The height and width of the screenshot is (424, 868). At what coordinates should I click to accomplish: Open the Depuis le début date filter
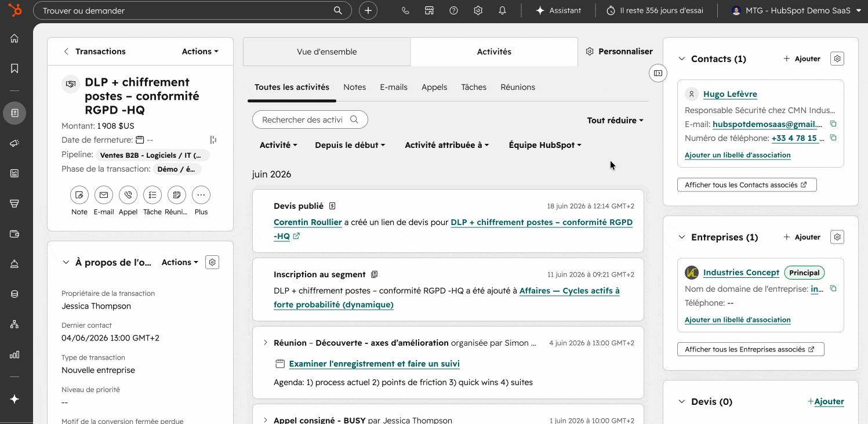point(350,145)
